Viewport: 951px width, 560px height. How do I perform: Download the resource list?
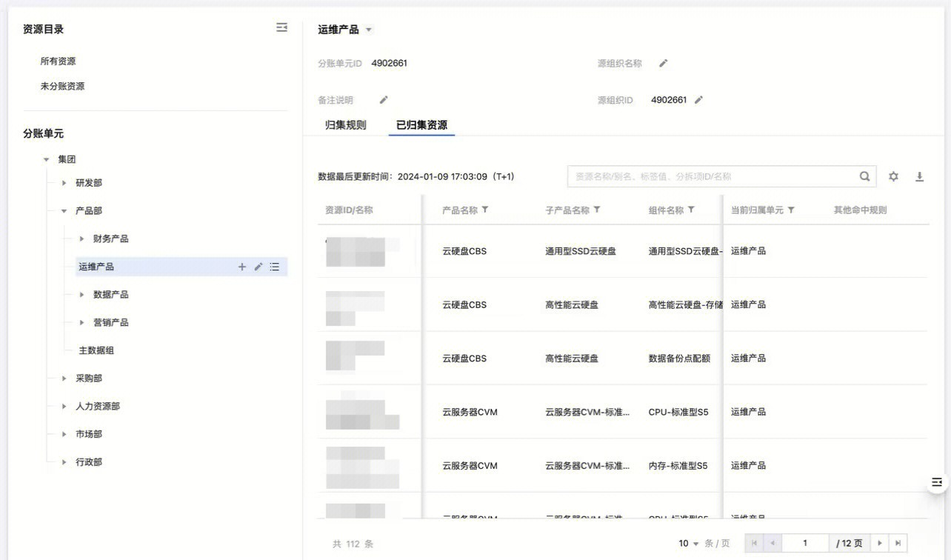coord(919,176)
